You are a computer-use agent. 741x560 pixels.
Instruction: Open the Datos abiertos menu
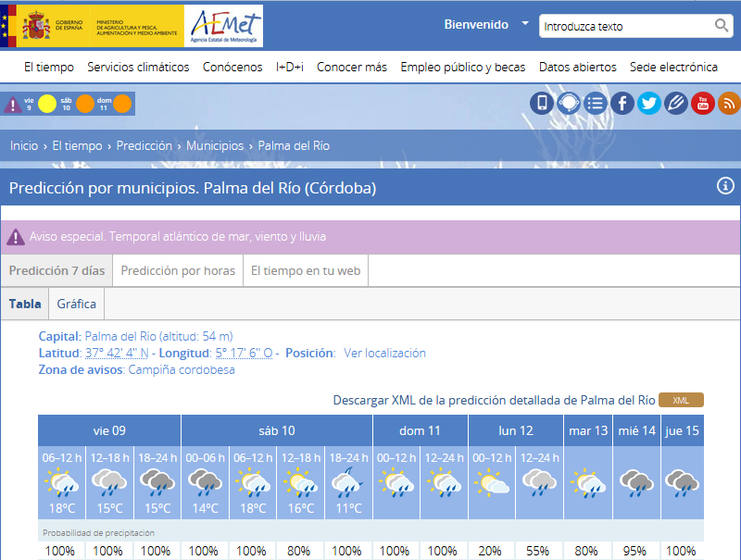(577, 67)
